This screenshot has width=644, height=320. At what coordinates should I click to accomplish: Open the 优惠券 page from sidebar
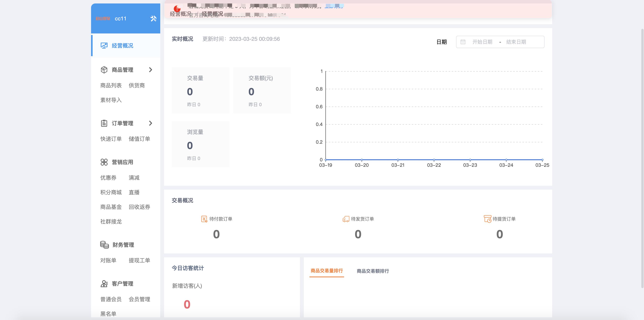click(109, 178)
